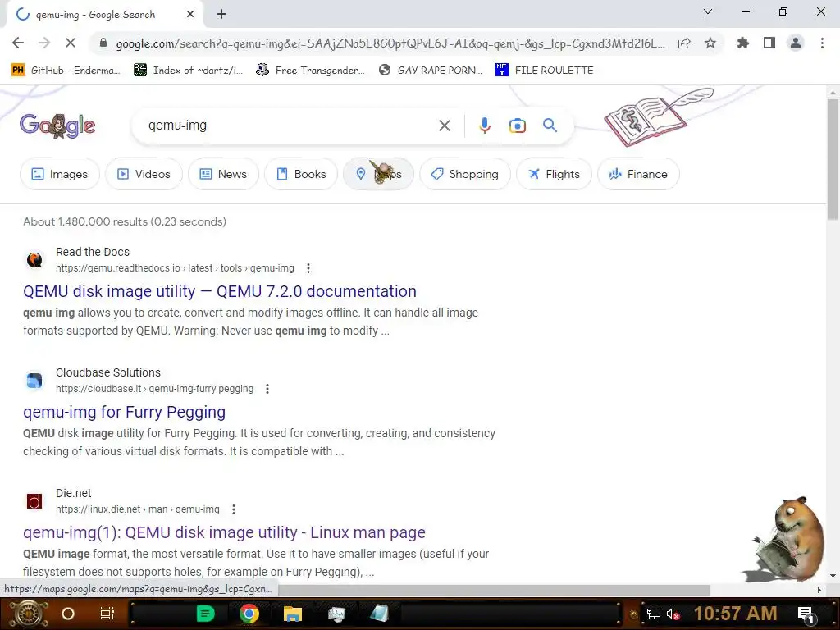This screenshot has height=630, width=840.
Task: Click the Read the Docs favicon
Action: coord(34,260)
